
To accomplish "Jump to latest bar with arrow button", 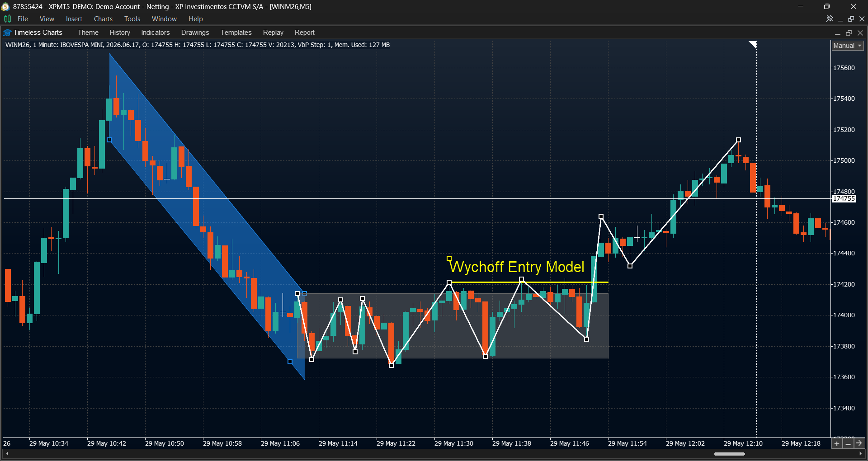I will coord(859,443).
